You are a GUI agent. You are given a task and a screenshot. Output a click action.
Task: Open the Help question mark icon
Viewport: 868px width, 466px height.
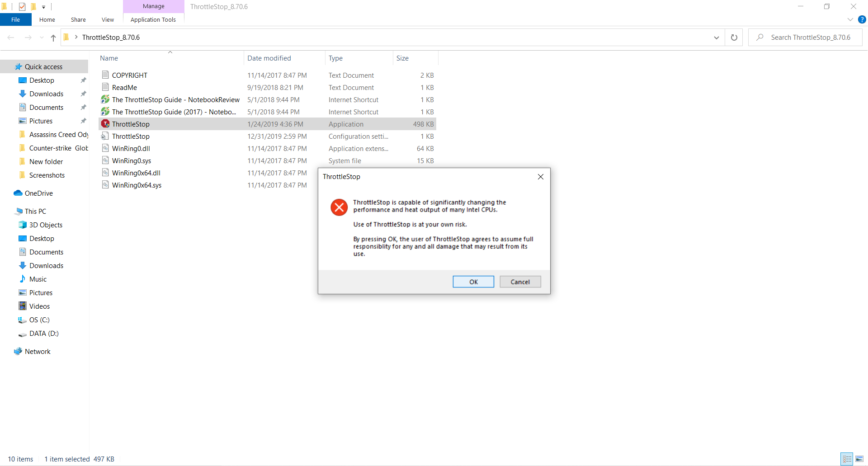(862, 19)
